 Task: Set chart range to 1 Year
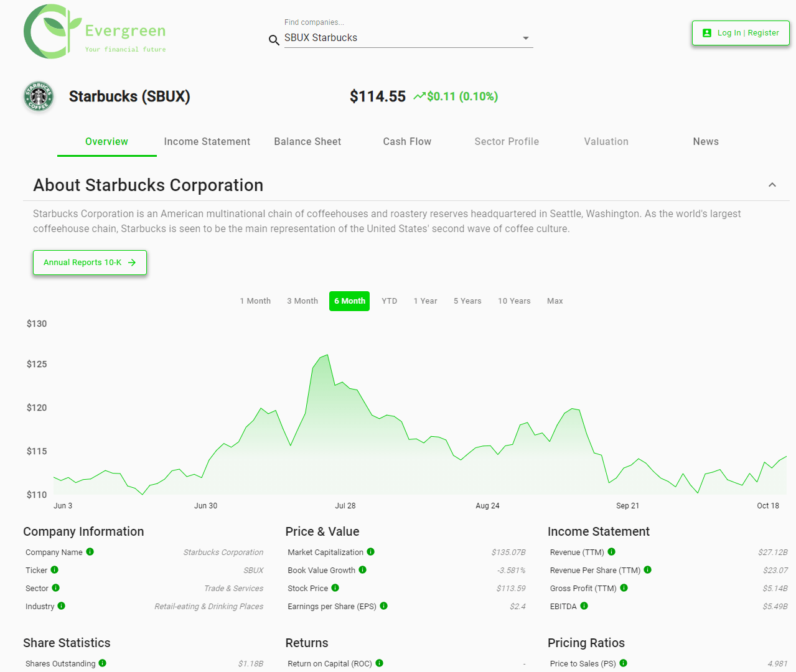pyautogui.click(x=426, y=301)
